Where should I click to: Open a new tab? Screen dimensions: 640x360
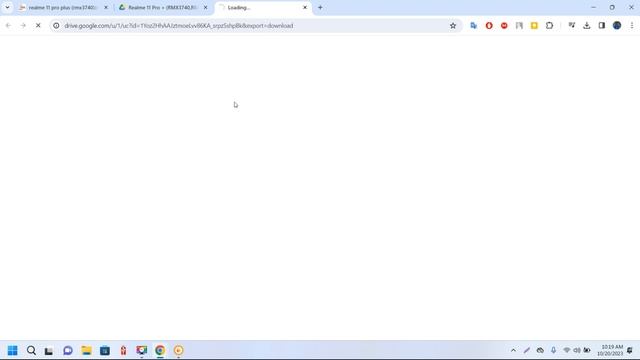click(320, 7)
